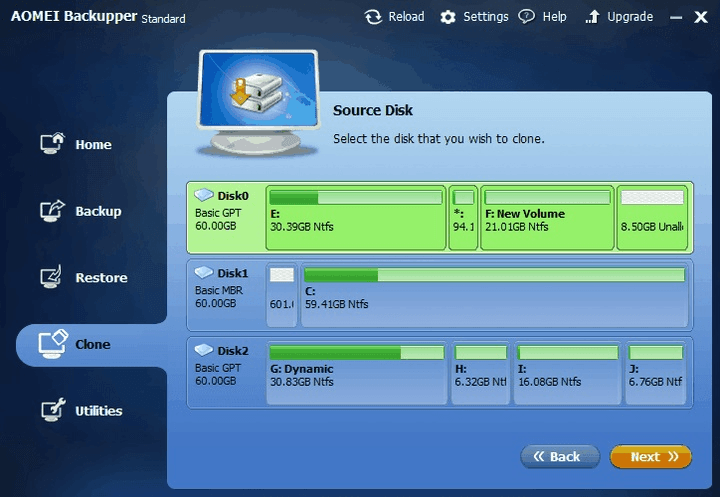Click the 'Source Disk' heading
Viewport: 720px width, 497px height.
[x=373, y=110]
